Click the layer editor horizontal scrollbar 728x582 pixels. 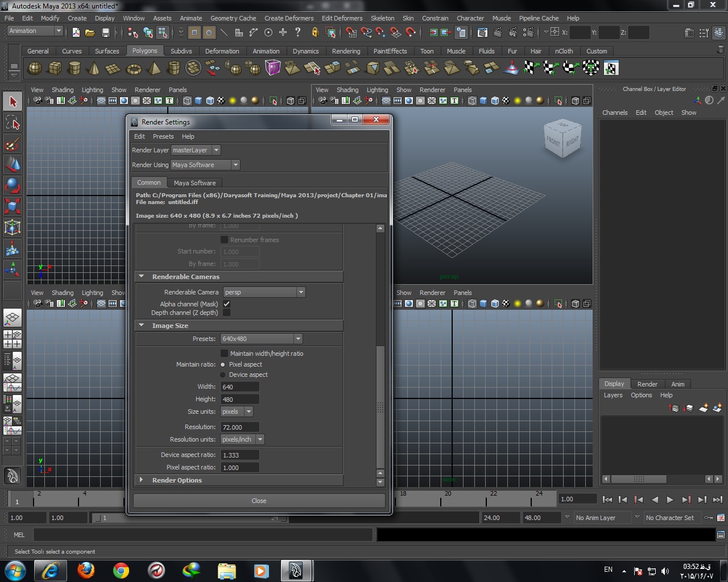click(x=639, y=479)
